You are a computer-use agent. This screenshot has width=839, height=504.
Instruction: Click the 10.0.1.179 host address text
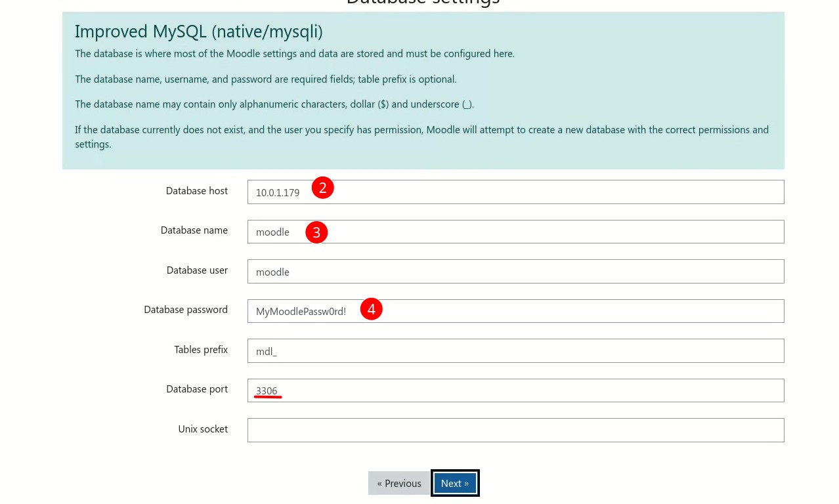pyautogui.click(x=277, y=192)
